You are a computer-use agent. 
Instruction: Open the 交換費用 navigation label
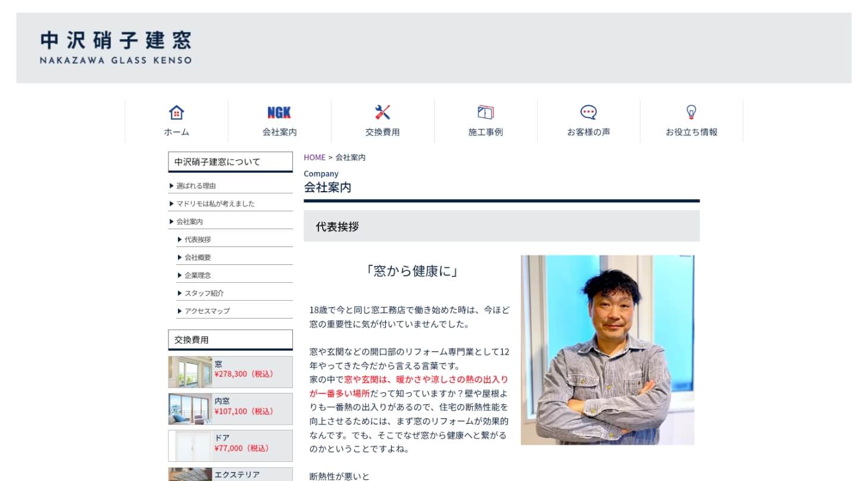382,132
